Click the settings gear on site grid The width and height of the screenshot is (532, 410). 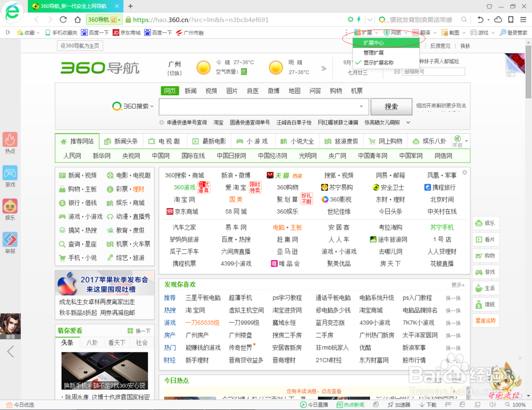[x=464, y=172]
